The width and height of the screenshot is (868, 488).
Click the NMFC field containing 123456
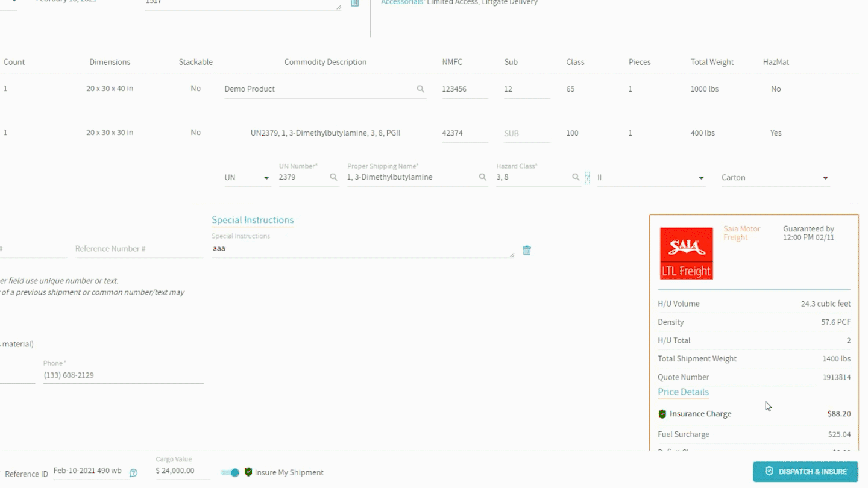point(465,89)
